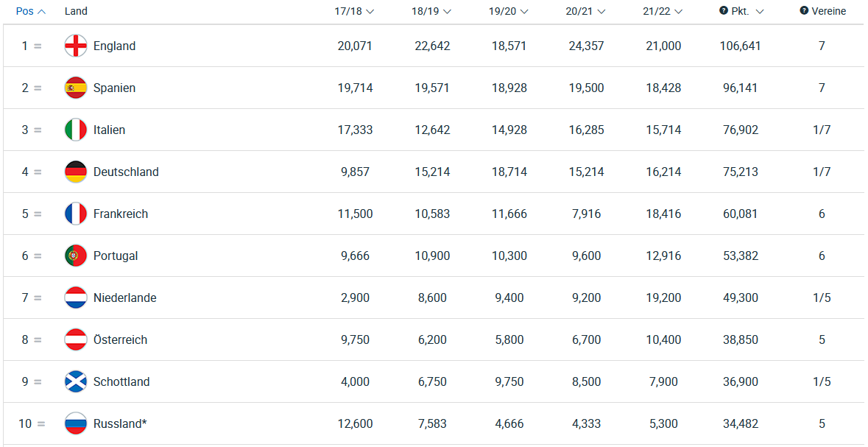
Task: Sort by the 19/20 season column
Action: (x=509, y=11)
